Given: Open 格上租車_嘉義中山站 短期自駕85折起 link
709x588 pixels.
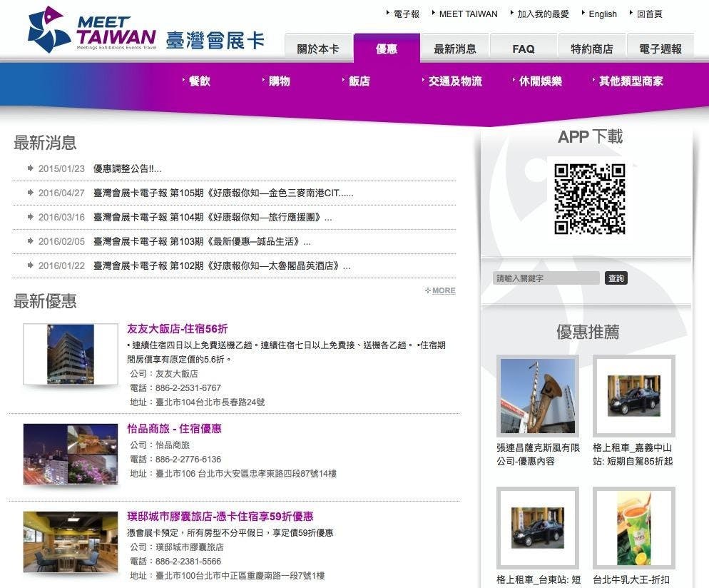Looking at the screenshot, I should [633, 455].
